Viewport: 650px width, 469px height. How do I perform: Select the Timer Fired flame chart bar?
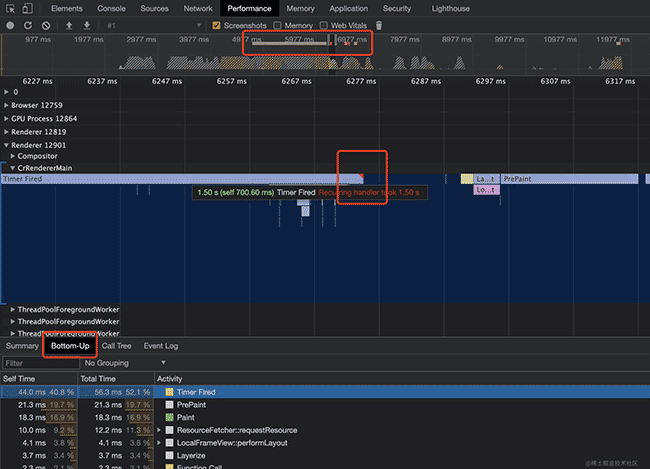point(182,179)
